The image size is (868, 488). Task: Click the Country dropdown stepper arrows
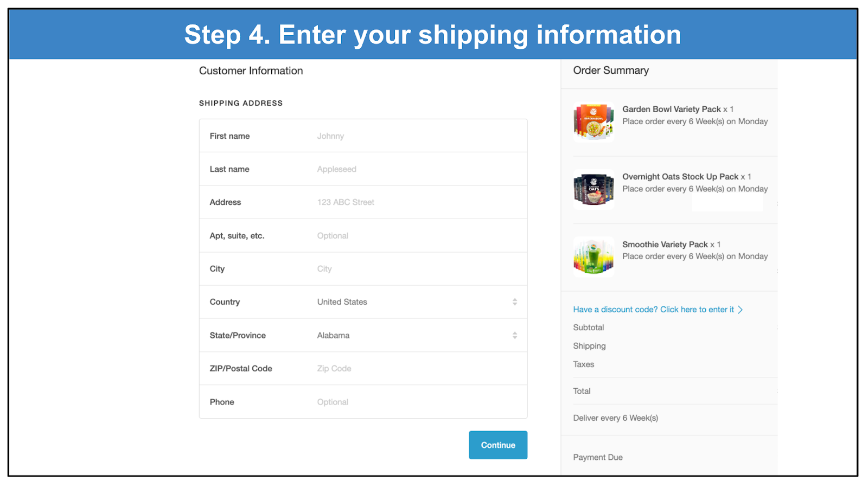[515, 302]
